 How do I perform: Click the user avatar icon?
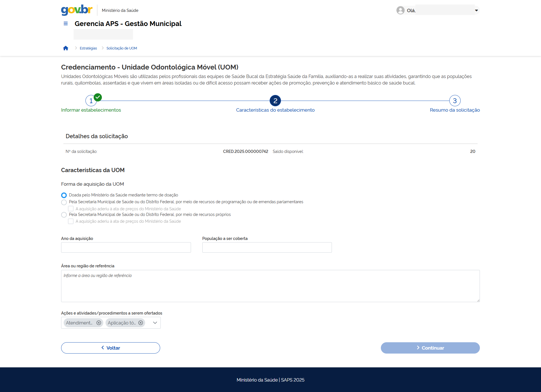pyautogui.click(x=400, y=10)
